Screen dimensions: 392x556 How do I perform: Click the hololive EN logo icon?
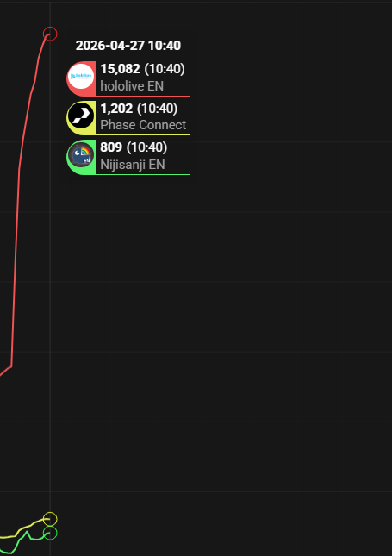tap(81, 77)
